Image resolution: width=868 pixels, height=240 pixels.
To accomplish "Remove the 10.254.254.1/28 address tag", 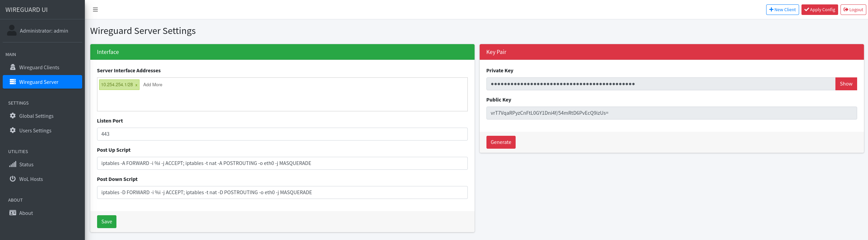I will (136, 85).
